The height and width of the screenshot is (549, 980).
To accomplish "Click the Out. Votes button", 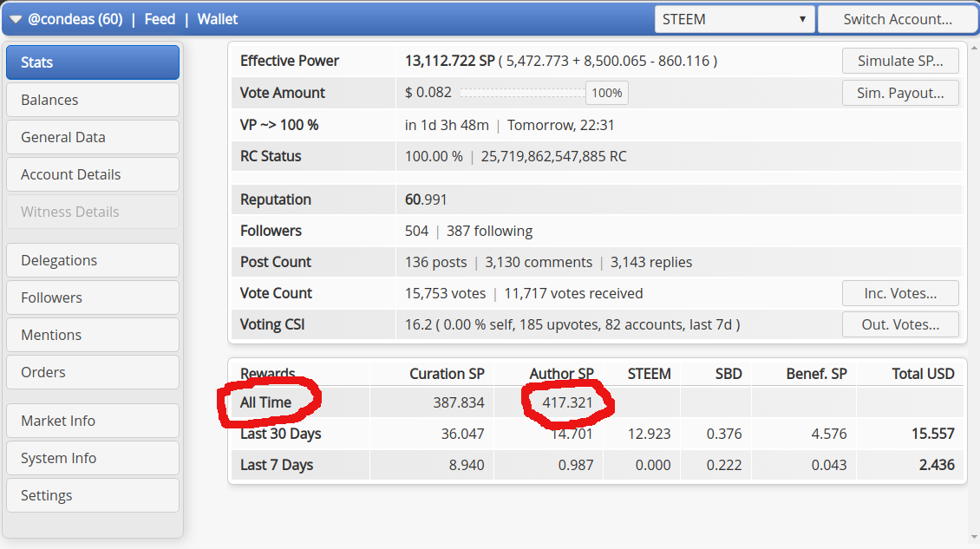I will pos(900,324).
